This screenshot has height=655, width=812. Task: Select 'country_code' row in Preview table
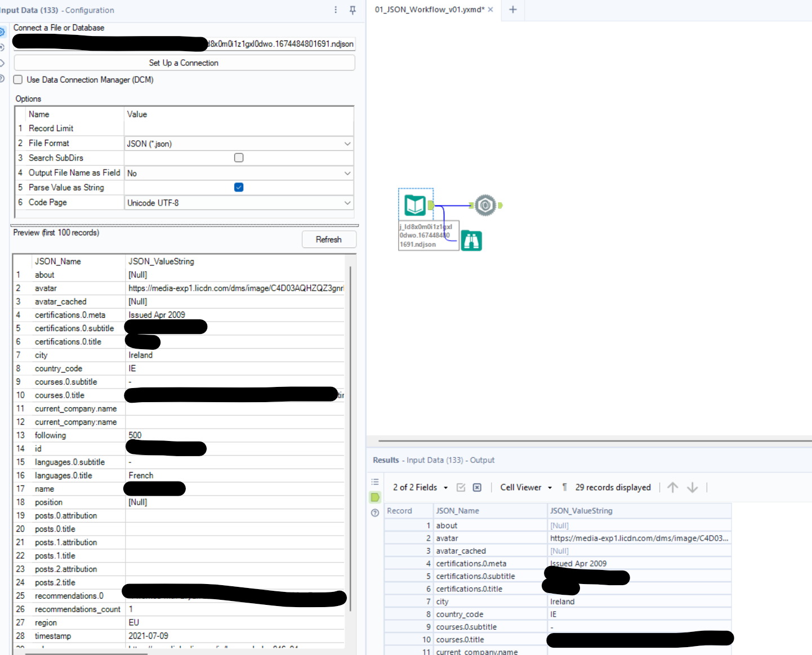[179, 369]
